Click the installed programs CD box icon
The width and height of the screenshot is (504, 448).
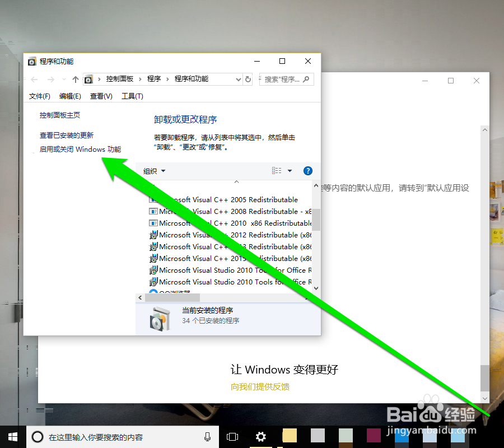pyautogui.click(x=160, y=319)
